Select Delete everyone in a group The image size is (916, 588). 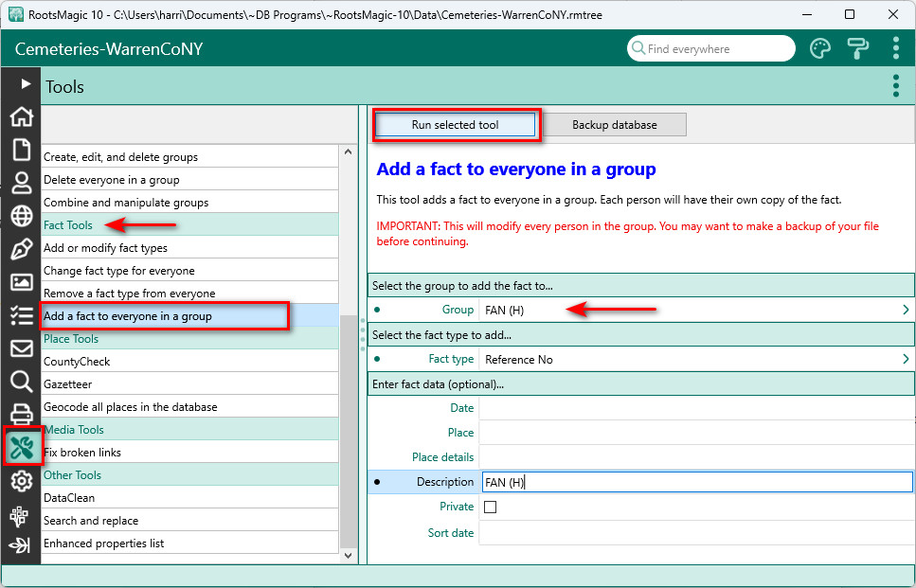click(189, 180)
